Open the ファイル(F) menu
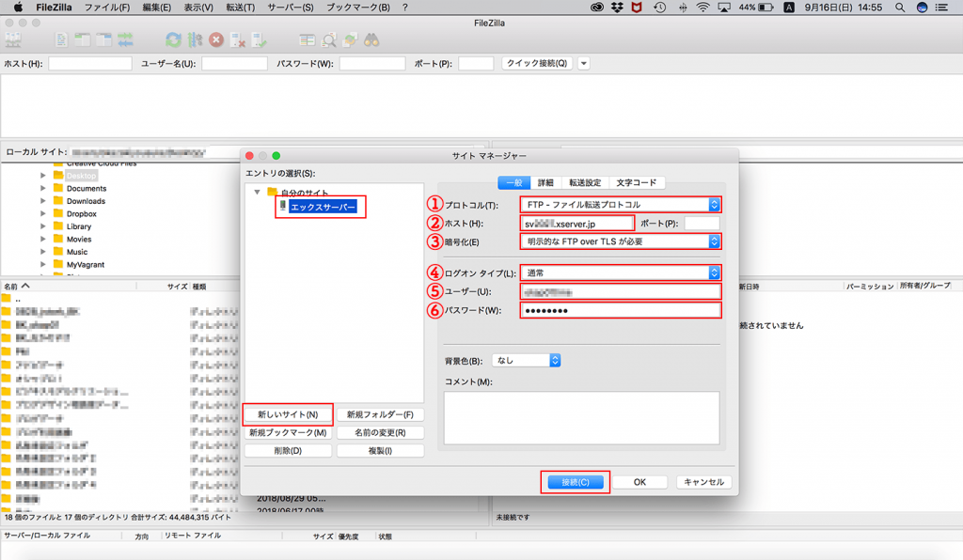The image size is (963, 560). pyautogui.click(x=107, y=8)
